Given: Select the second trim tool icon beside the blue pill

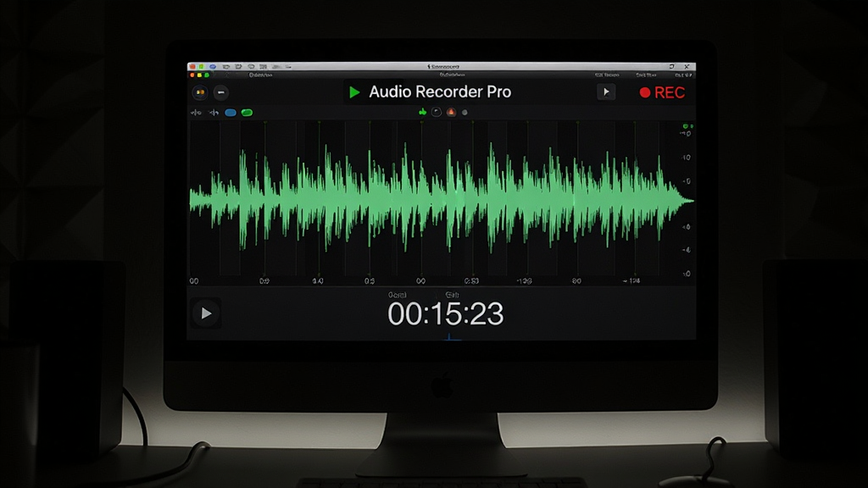Looking at the screenshot, I should click(x=214, y=113).
